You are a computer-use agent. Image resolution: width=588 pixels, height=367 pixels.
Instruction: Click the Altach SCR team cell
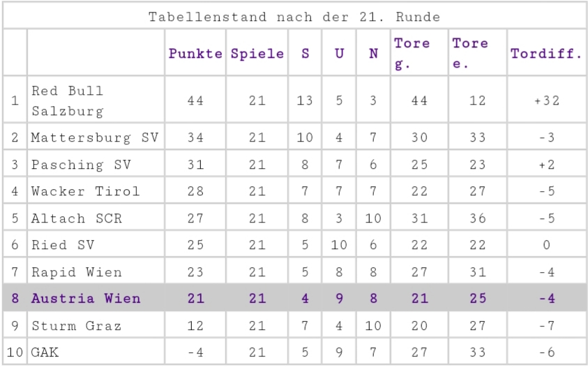[96, 218]
